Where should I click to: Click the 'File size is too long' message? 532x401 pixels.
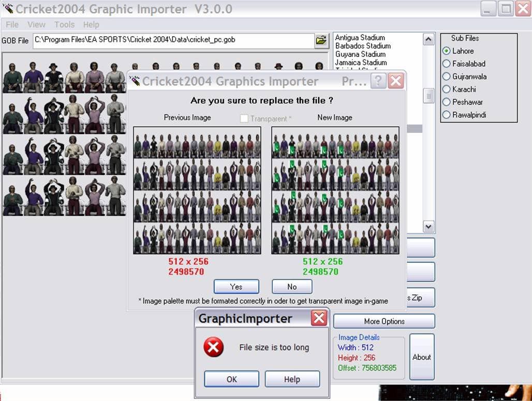(x=274, y=347)
